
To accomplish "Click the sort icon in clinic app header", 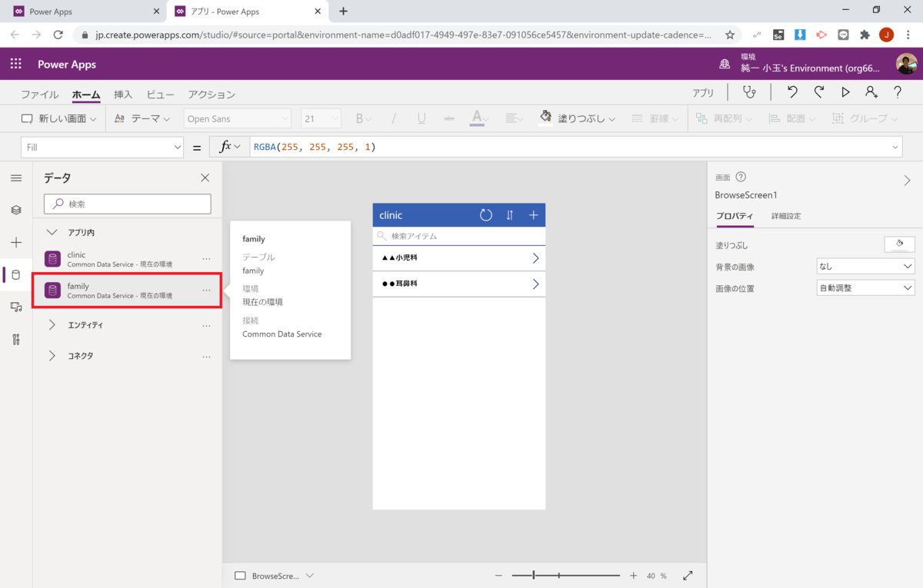I will [510, 215].
